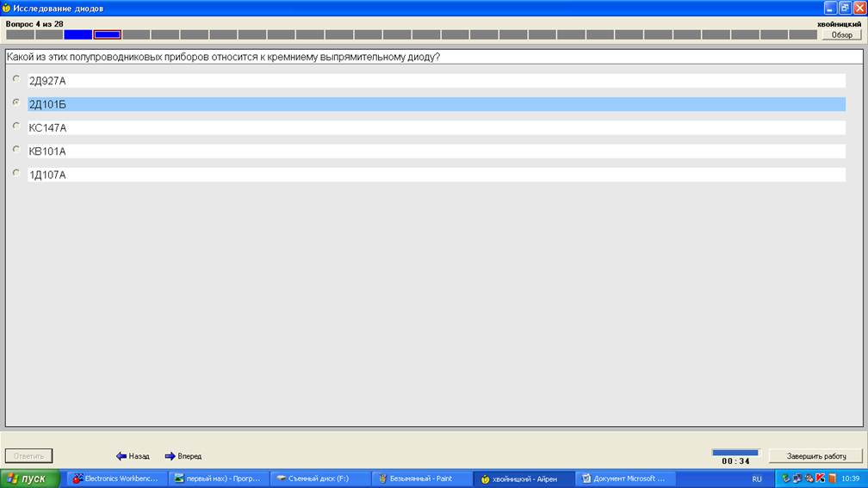The width and height of the screenshot is (868, 488).
Task: Jump to the last question progress cell
Action: [803, 34]
